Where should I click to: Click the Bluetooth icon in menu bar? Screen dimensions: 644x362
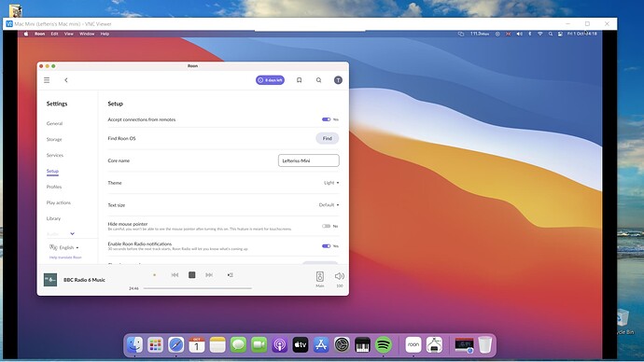(530, 34)
